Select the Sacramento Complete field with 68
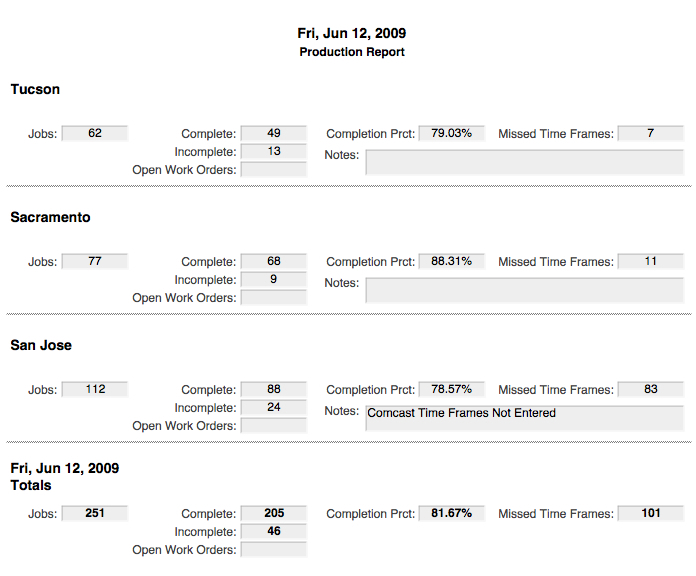 click(x=274, y=261)
